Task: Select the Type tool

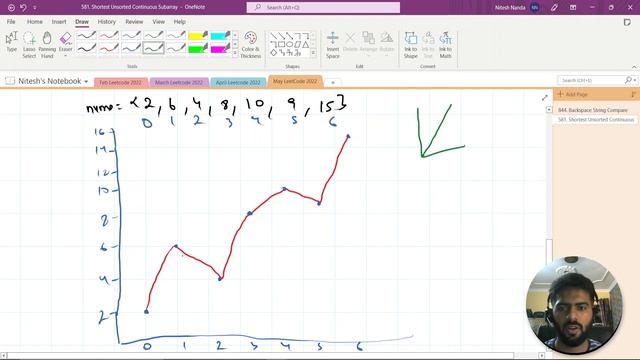Action: (x=11, y=42)
